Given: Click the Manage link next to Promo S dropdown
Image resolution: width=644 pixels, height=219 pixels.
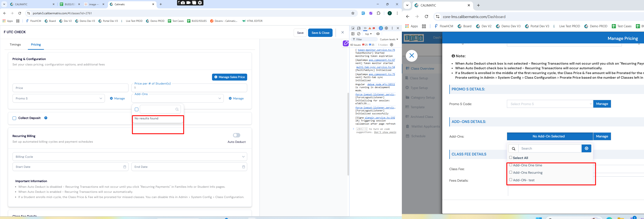Looking at the screenshot, I should (x=117, y=98).
